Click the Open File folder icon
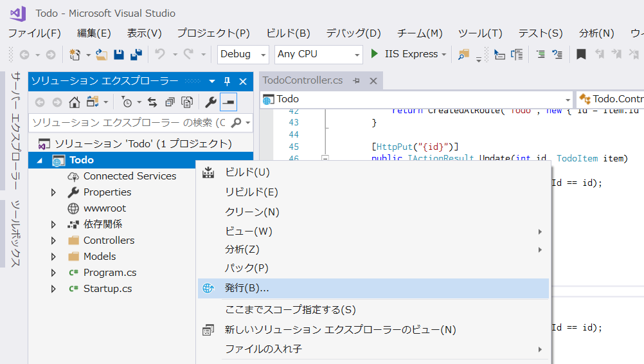This screenshot has width=644, height=364. (102, 55)
